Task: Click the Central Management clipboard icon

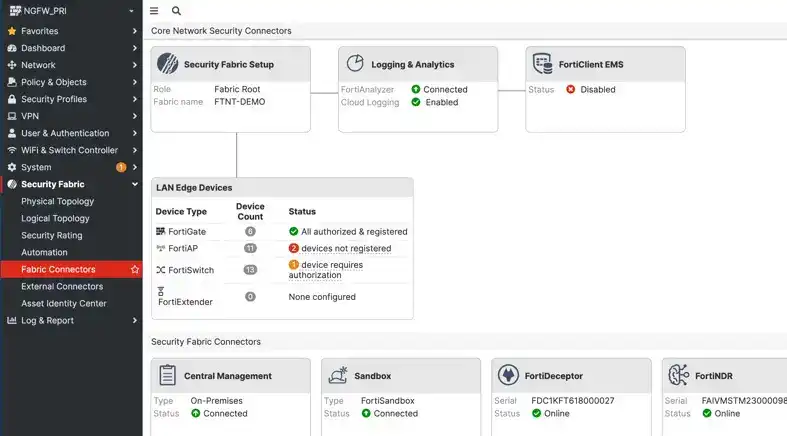Action: click(x=168, y=376)
